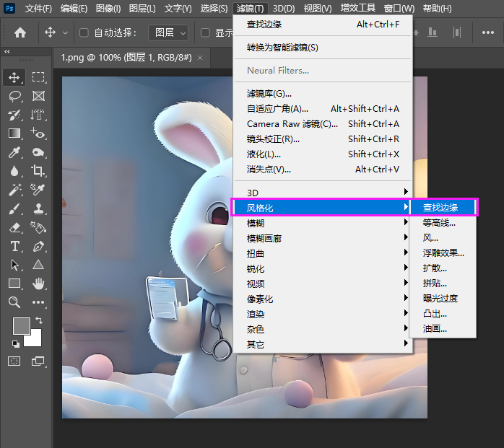
Task: Choose 查找边缘 in the 风格化 submenu
Action: (x=443, y=208)
